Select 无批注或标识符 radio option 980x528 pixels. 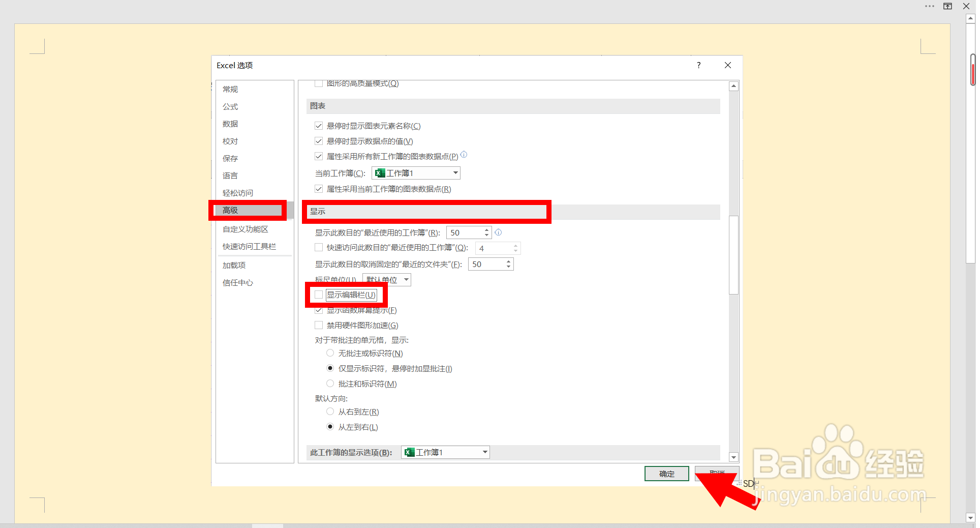(330, 353)
